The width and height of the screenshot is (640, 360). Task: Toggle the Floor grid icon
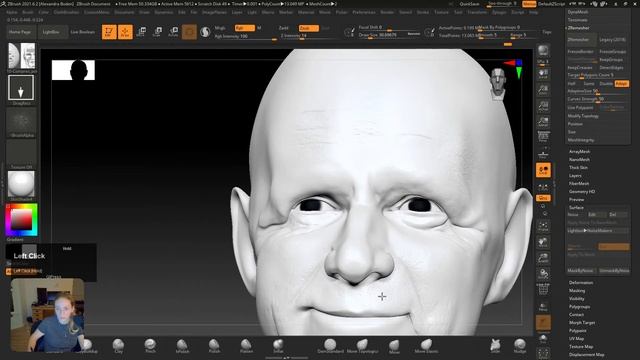pyautogui.click(x=543, y=154)
